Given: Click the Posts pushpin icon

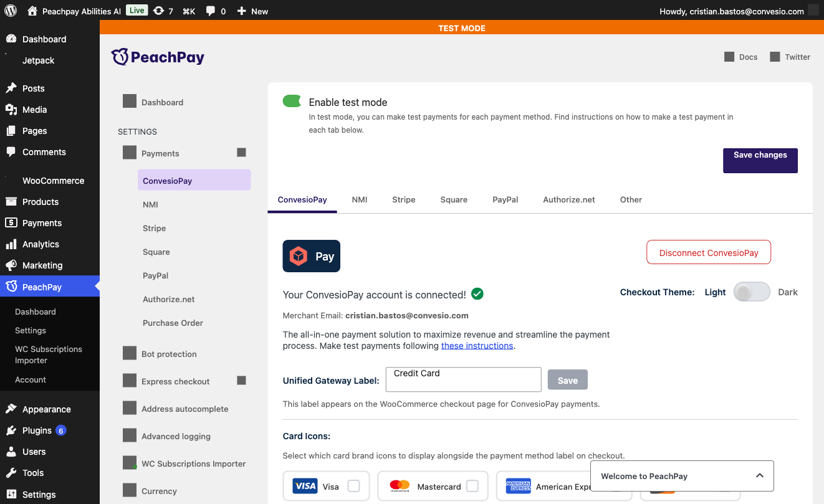Looking at the screenshot, I should click(11, 88).
